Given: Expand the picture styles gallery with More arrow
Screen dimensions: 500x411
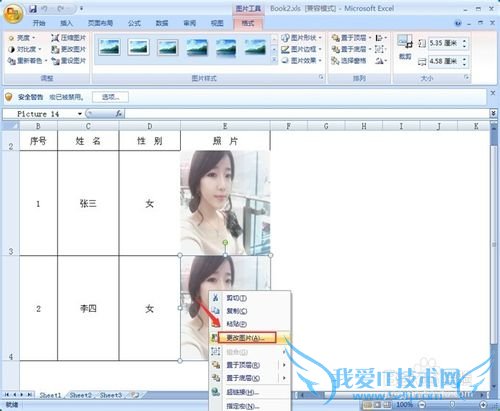Looking at the screenshot, I should 274,60.
